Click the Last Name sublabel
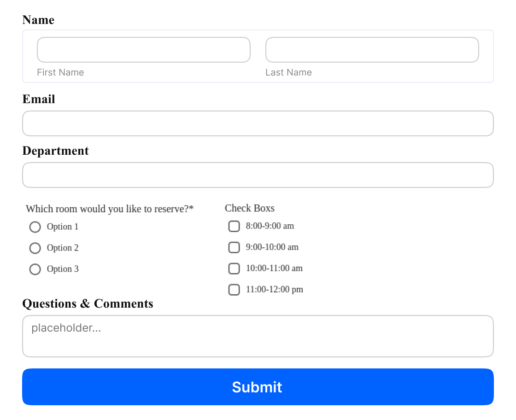 [288, 72]
